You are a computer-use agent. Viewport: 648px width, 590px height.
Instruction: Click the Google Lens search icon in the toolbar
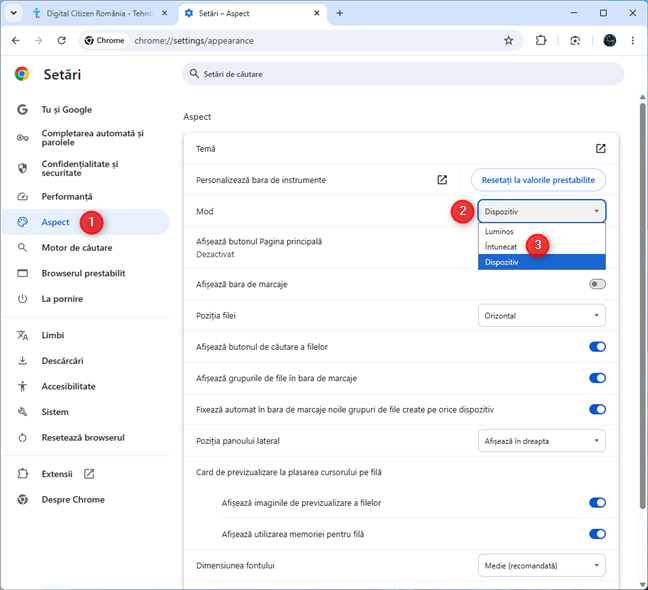[575, 40]
